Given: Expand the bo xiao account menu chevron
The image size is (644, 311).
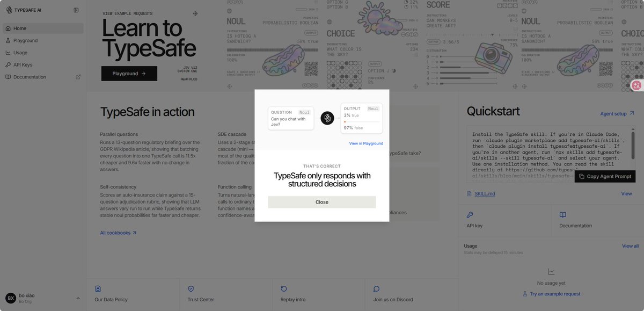Looking at the screenshot, I should 78,298.
